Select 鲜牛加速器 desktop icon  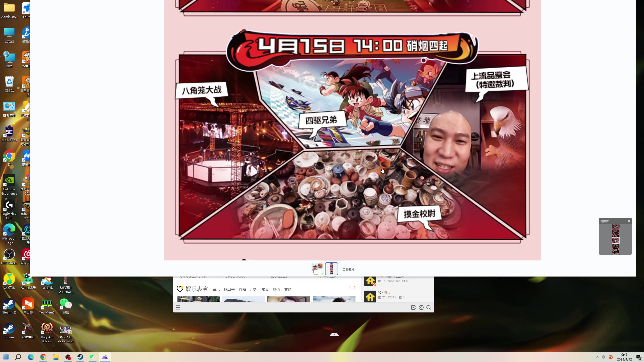pos(28,282)
